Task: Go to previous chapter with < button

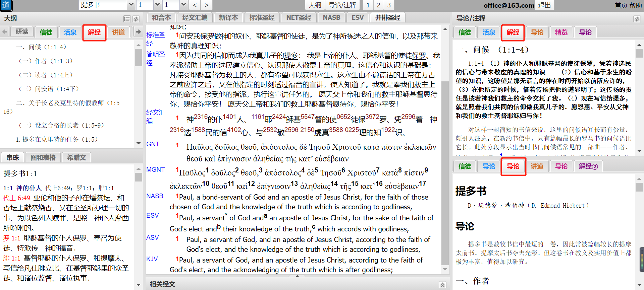Action: tap(195, 5)
